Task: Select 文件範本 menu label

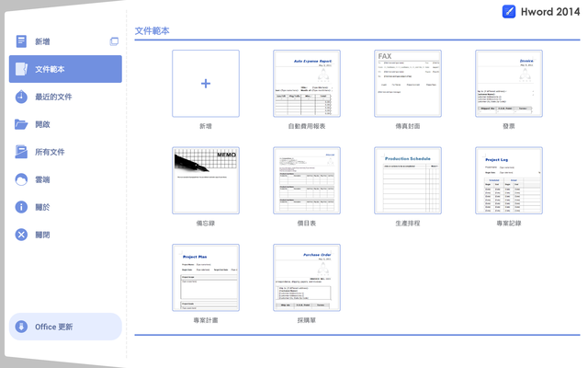Action: pos(50,69)
